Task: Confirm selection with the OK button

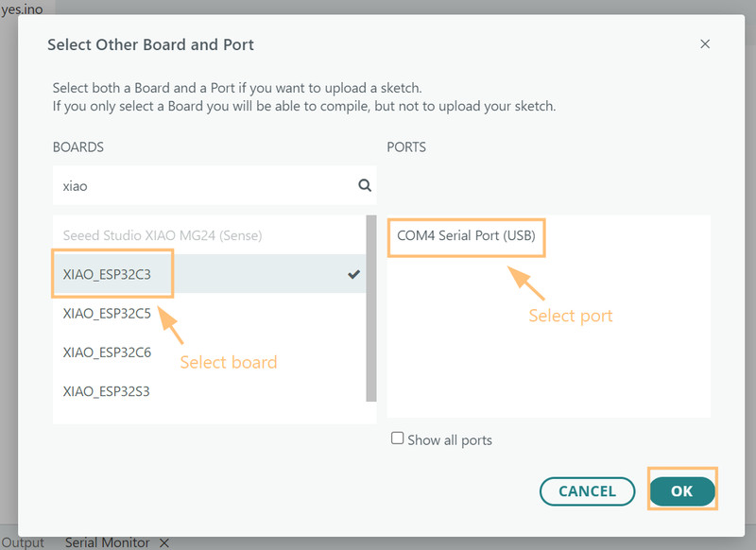Action: tap(681, 490)
